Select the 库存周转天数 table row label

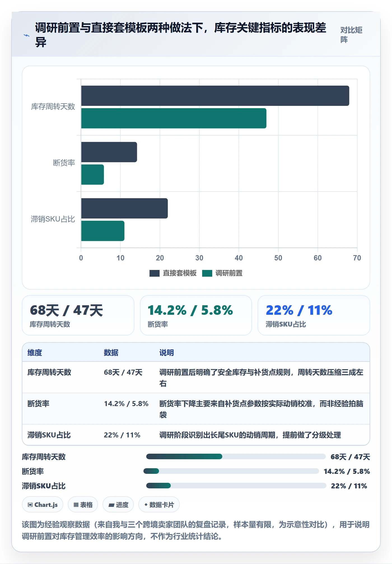pos(49,372)
